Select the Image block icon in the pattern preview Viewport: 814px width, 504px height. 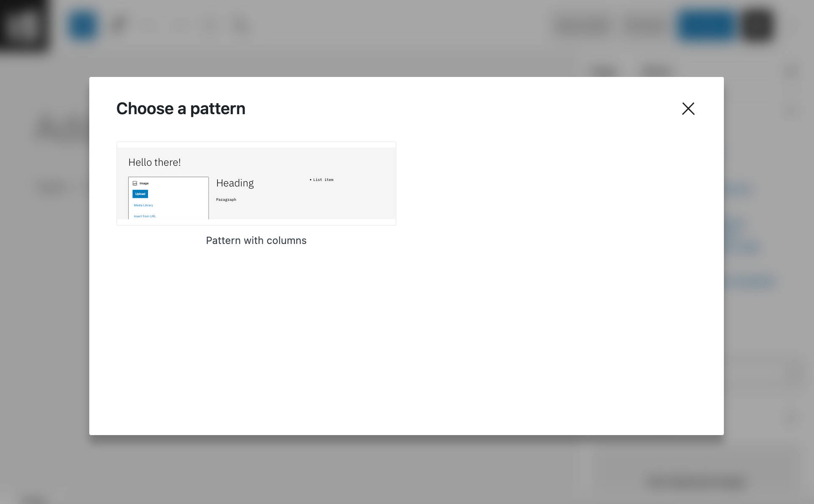[x=135, y=183]
